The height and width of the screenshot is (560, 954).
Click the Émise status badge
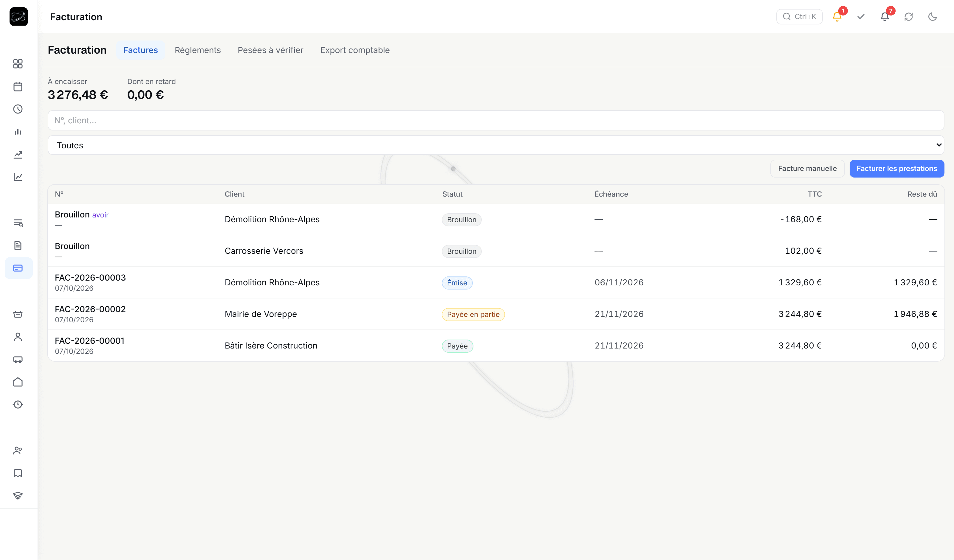(457, 283)
